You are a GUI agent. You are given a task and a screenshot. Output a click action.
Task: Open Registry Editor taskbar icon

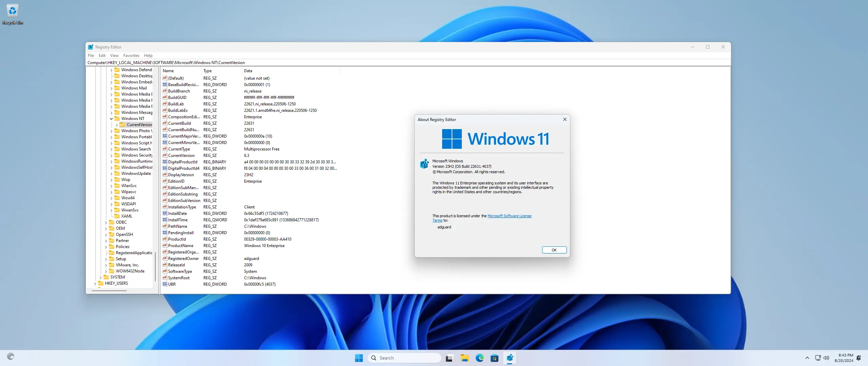(x=510, y=358)
